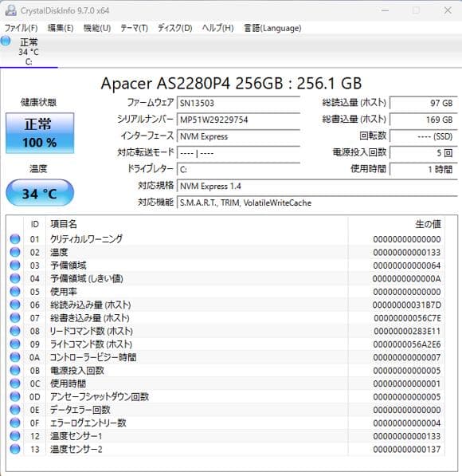Click raw value 0000000000137
The width and height of the screenshot is (462, 476).
tap(407, 449)
